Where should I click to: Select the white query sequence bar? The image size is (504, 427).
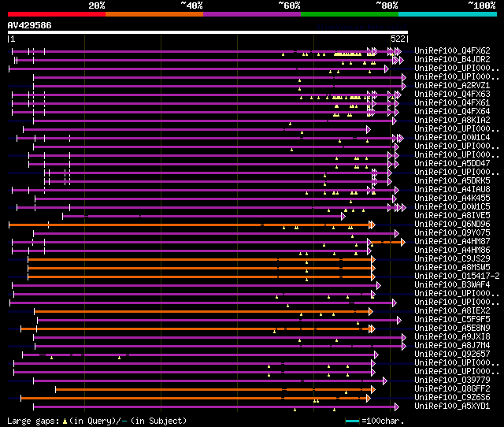coord(208,32)
